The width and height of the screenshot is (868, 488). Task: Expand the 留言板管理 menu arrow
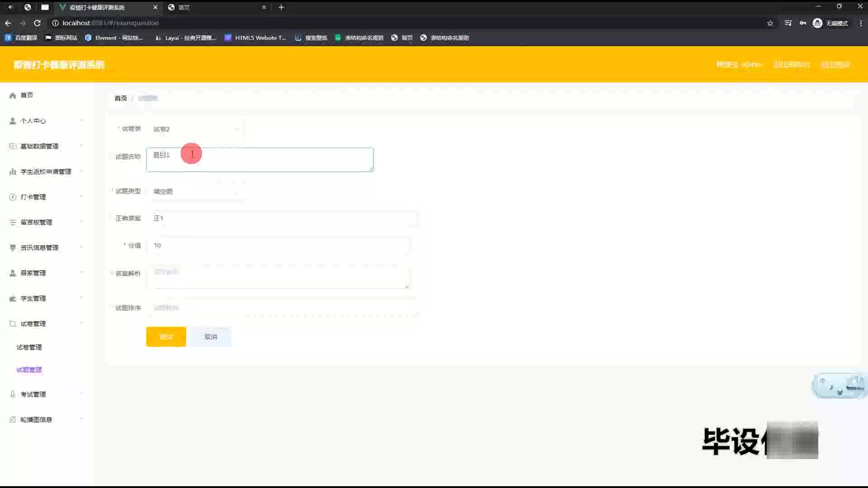81,221
